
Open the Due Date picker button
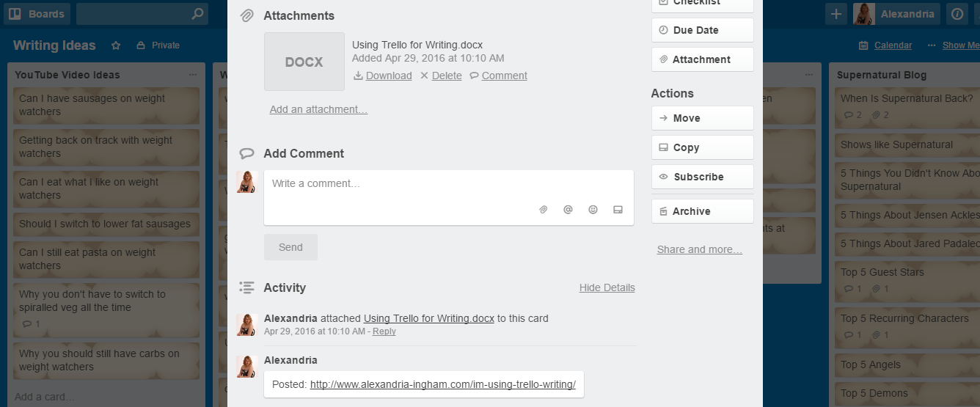702,30
